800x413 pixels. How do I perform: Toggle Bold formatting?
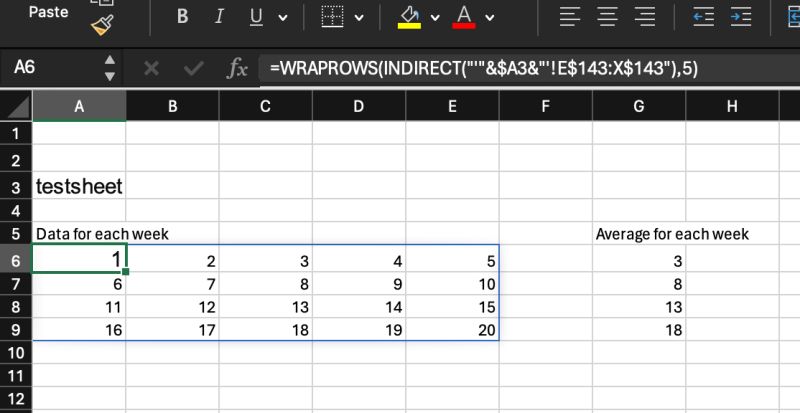tap(182, 17)
